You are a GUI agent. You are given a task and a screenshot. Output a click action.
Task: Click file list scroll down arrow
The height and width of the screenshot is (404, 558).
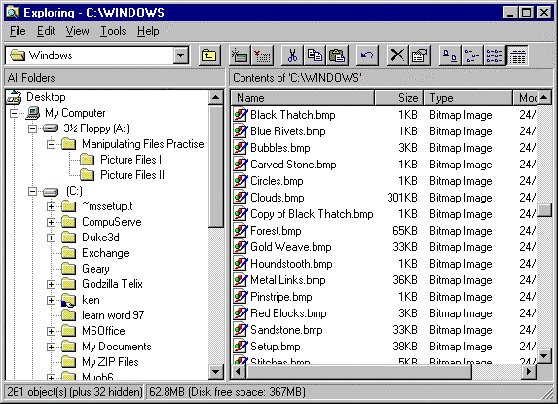pyautogui.click(x=544, y=356)
